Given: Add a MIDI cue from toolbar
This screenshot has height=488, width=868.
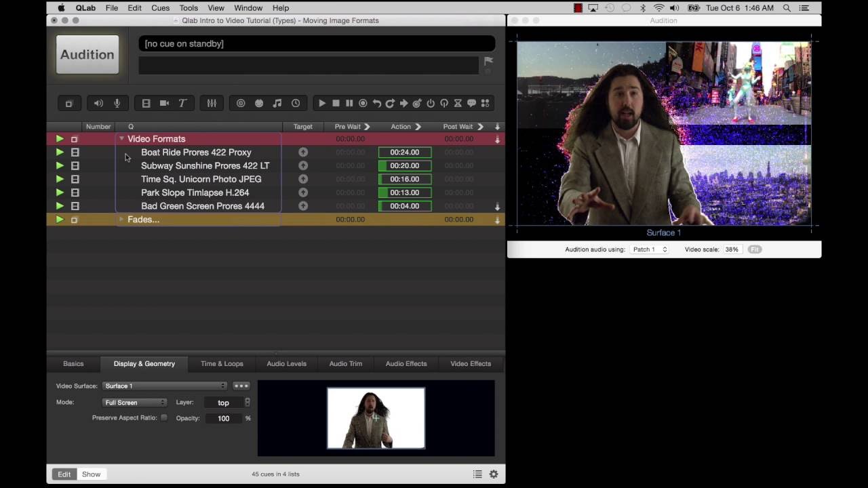Looking at the screenshot, I should click(x=259, y=104).
